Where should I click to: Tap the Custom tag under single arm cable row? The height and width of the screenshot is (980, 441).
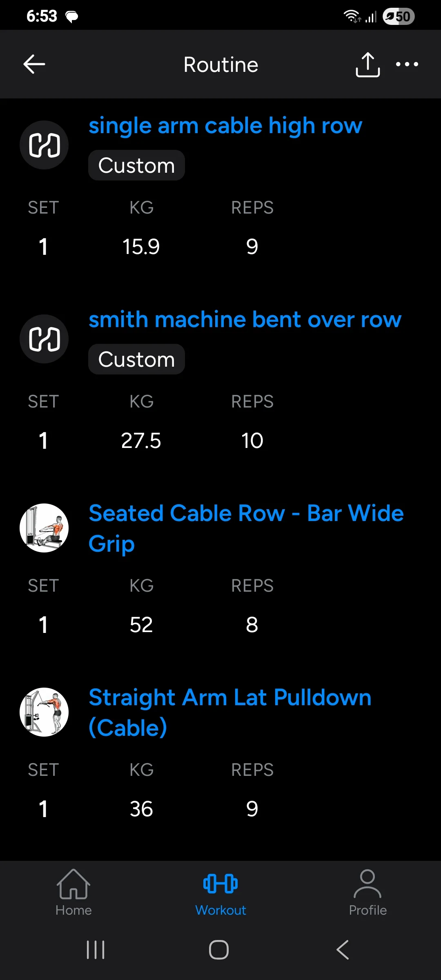click(136, 165)
